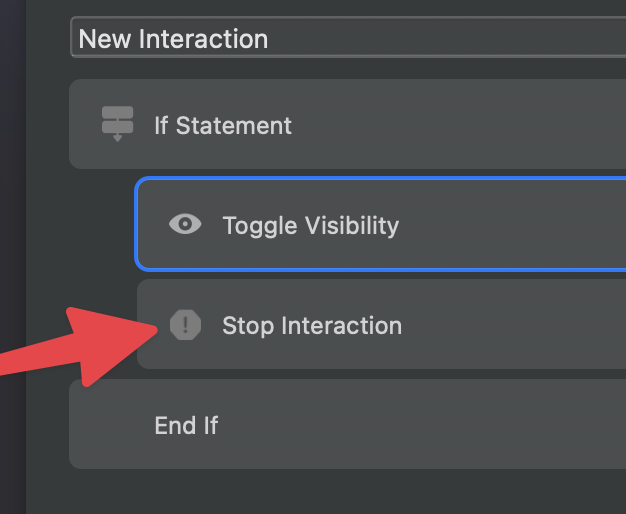Click the "End If" text label
Screen dimensions: 626x514
coord(186,426)
